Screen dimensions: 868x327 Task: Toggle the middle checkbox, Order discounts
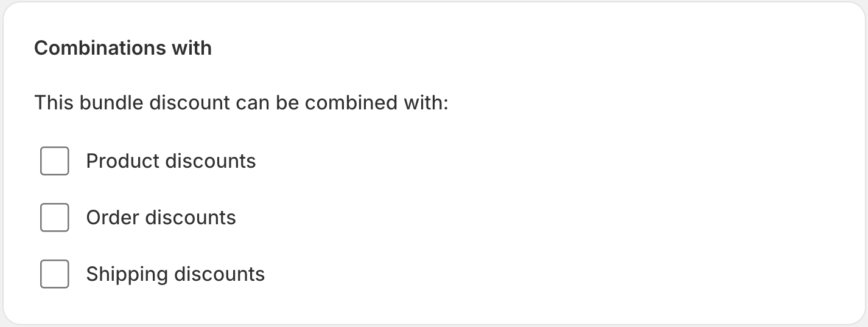tap(54, 218)
